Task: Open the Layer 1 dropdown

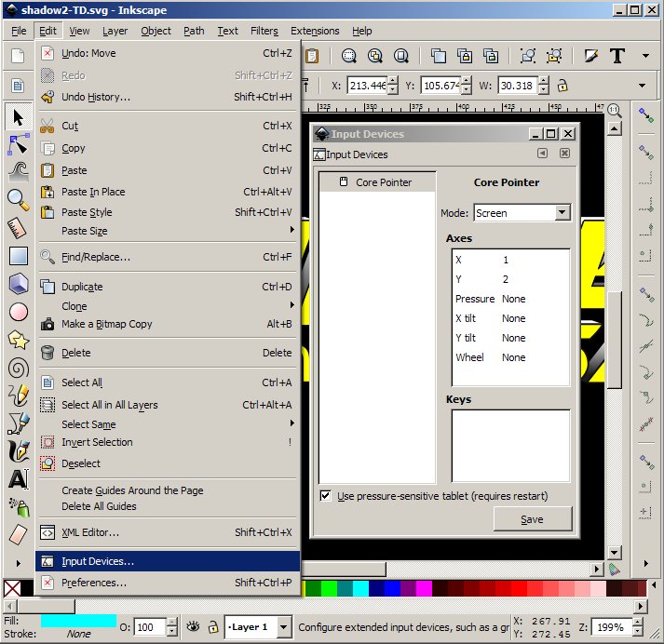Action: click(x=283, y=627)
